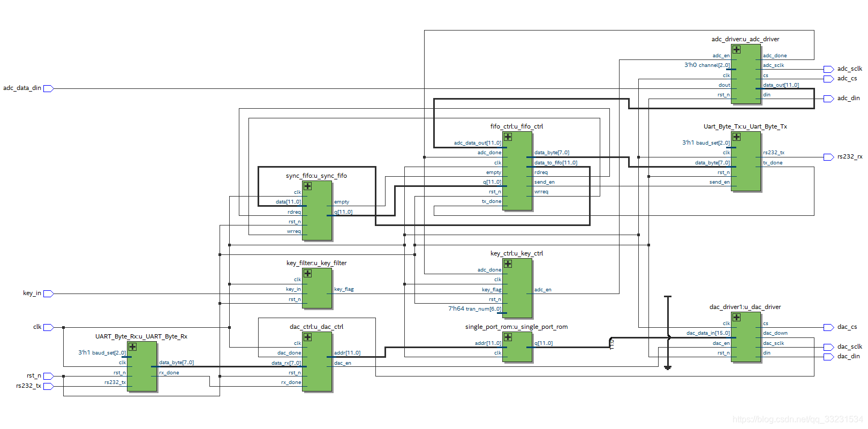Select the adc_sclk output pin symbol

coord(828,69)
